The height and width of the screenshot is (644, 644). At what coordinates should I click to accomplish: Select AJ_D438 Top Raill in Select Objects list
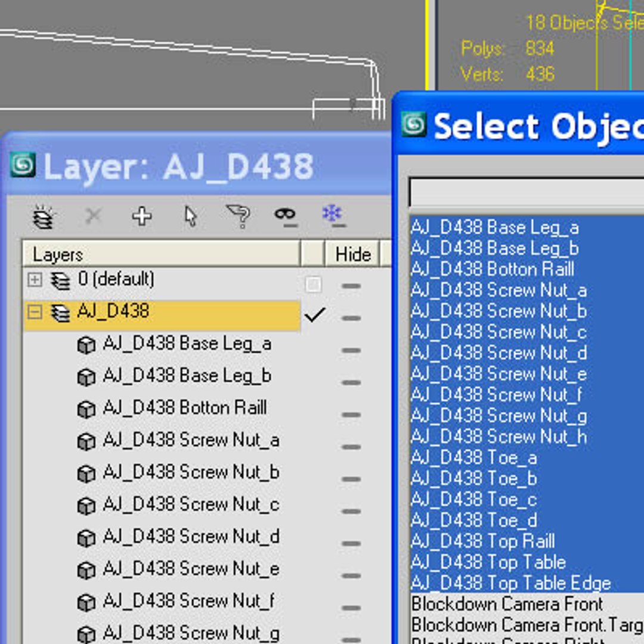tap(483, 541)
